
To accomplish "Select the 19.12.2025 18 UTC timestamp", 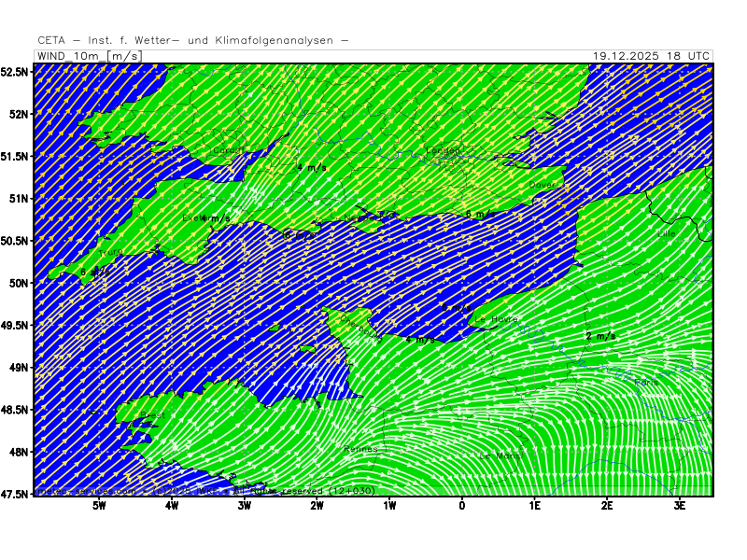I will (x=651, y=56).
